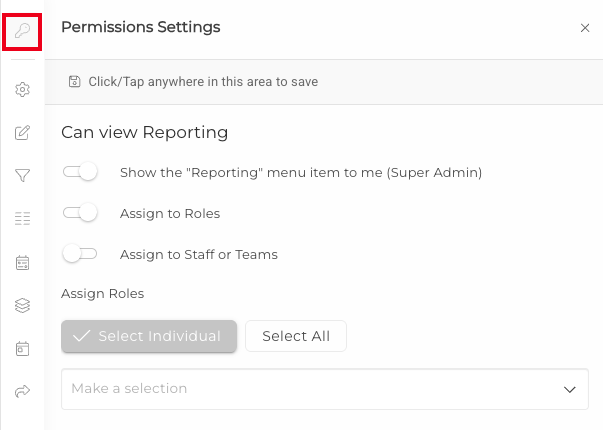Image resolution: width=603 pixels, height=430 pixels.
Task: Open the calendar day icon in sidebar
Action: tap(22, 348)
